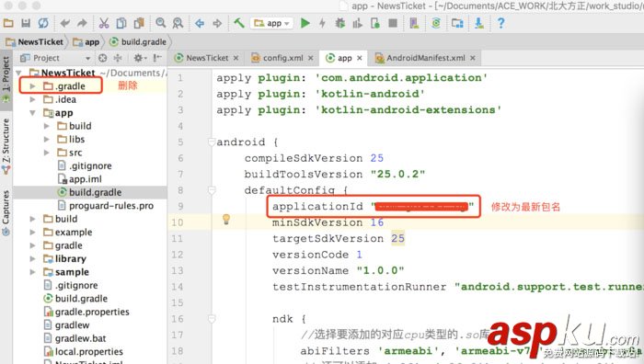644x364 pixels.
Task: Fold the defaultConfig block on line 8
Action: click(x=212, y=190)
